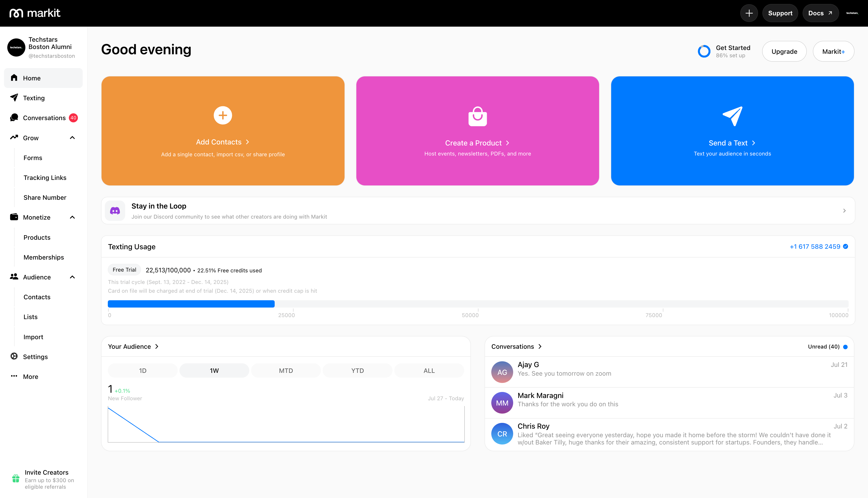Click the green gift icon for Invite Creators
Image resolution: width=868 pixels, height=498 pixels.
pyautogui.click(x=16, y=478)
